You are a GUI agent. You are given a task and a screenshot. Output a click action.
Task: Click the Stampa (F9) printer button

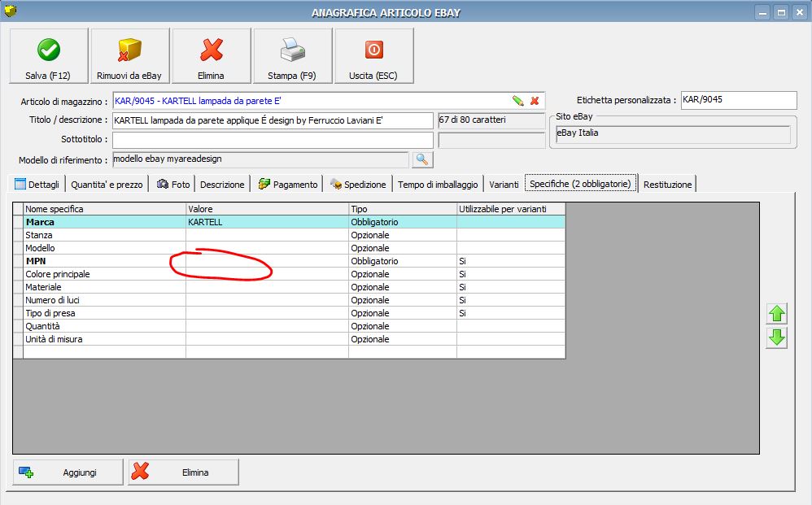point(293,56)
